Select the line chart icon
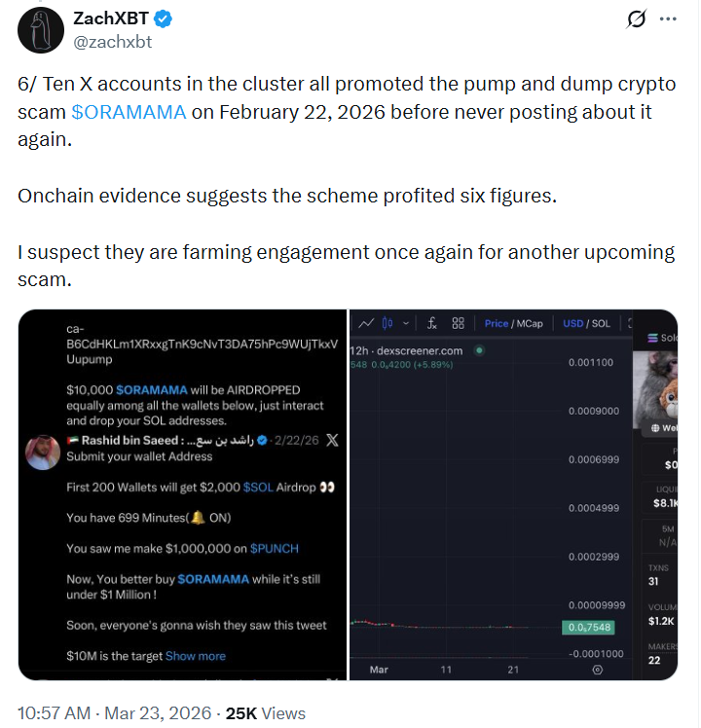The height and width of the screenshot is (728, 701). coord(366,323)
